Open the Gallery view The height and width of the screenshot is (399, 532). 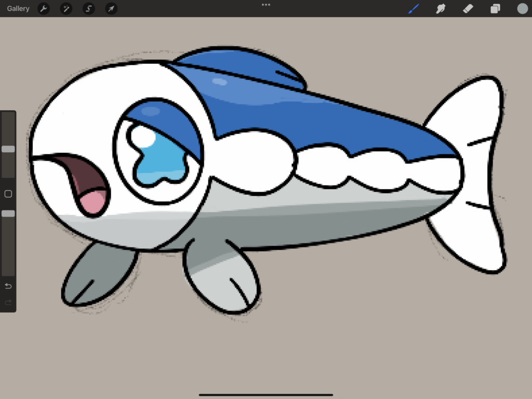(x=18, y=8)
